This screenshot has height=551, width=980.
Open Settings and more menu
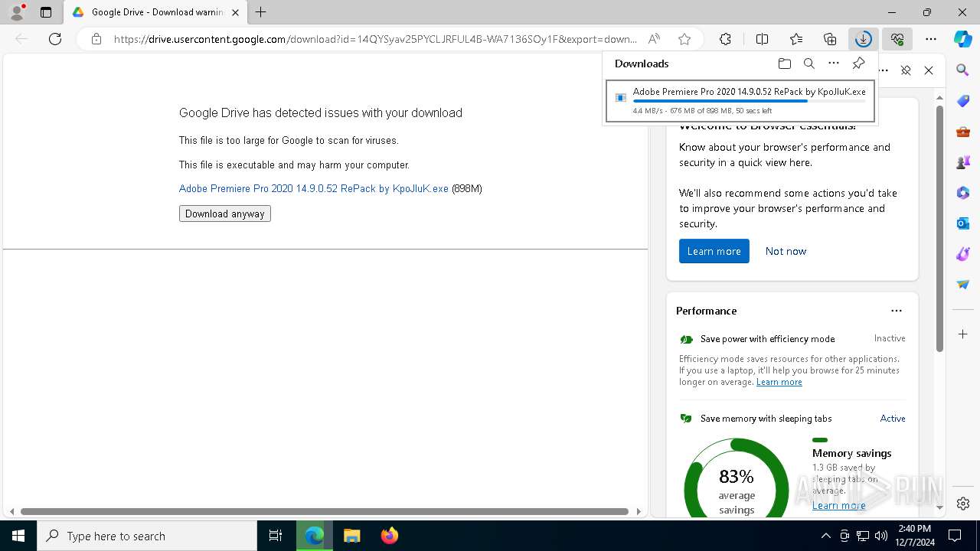pyautogui.click(x=931, y=39)
